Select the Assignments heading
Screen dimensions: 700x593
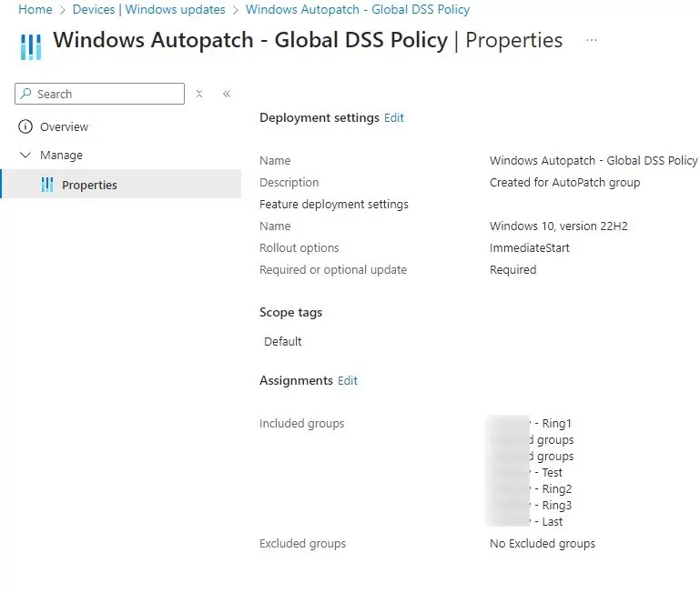point(296,380)
